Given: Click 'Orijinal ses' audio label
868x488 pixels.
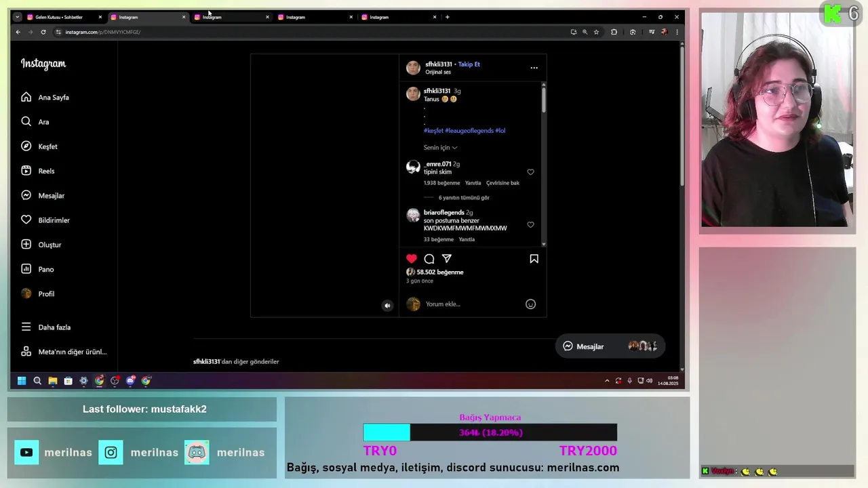Looking at the screenshot, I should (x=438, y=72).
